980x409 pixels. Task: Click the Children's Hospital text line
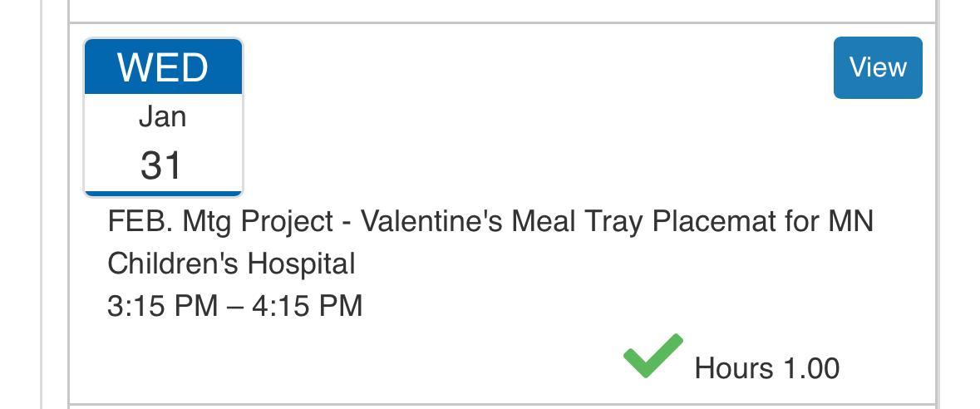pos(231,264)
